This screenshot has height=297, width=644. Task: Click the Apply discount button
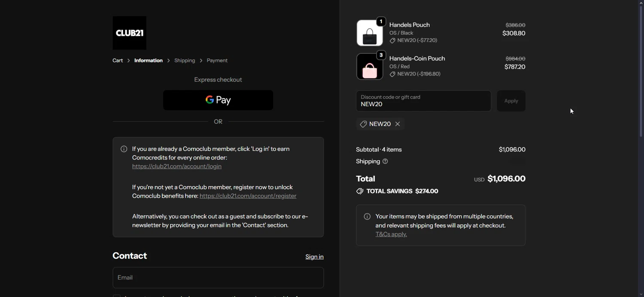coord(511,101)
